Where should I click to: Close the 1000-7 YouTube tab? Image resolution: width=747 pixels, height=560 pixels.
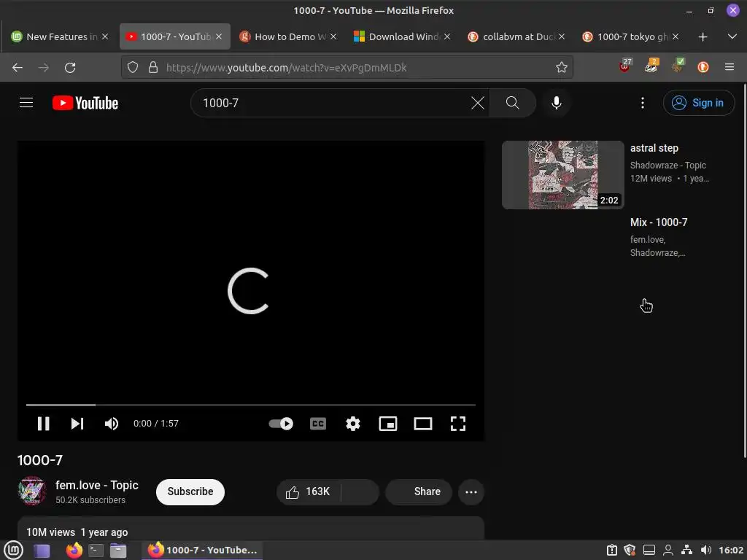[219, 36]
